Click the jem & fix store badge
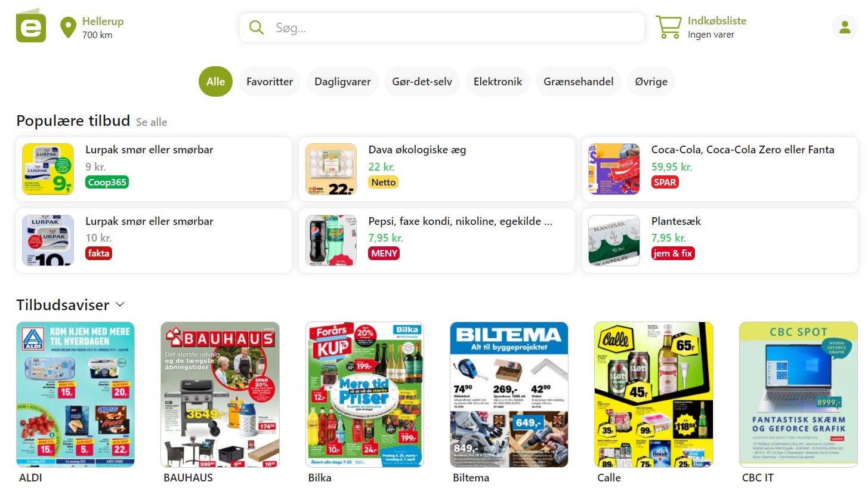The width and height of the screenshot is (868, 488). [673, 253]
